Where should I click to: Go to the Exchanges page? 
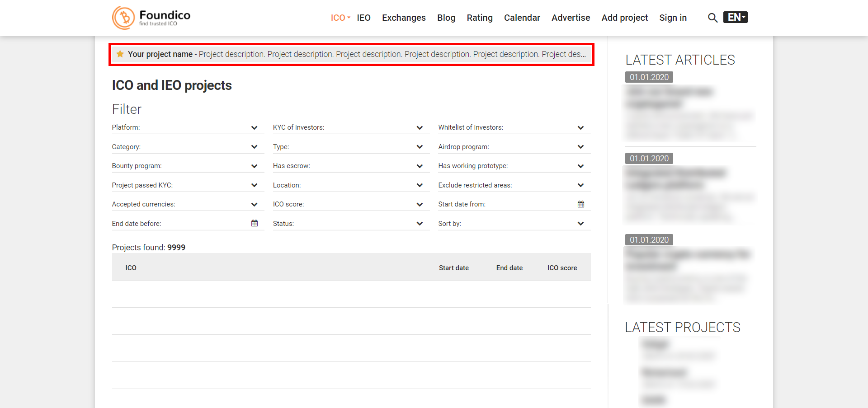pyautogui.click(x=404, y=18)
